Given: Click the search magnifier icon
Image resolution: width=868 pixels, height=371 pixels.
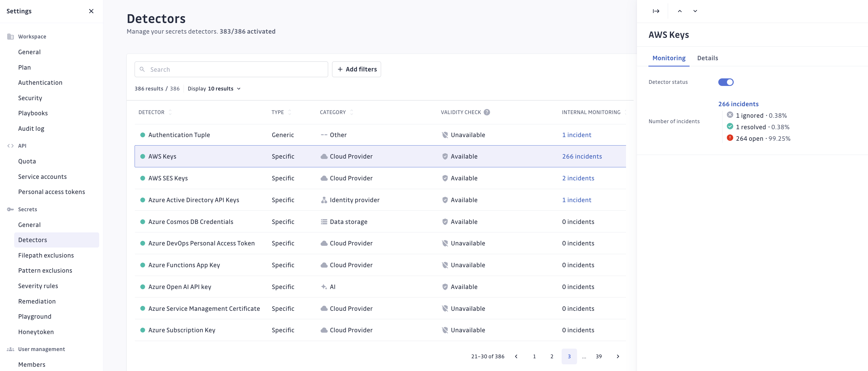Looking at the screenshot, I should pyautogui.click(x=142, y=70).
